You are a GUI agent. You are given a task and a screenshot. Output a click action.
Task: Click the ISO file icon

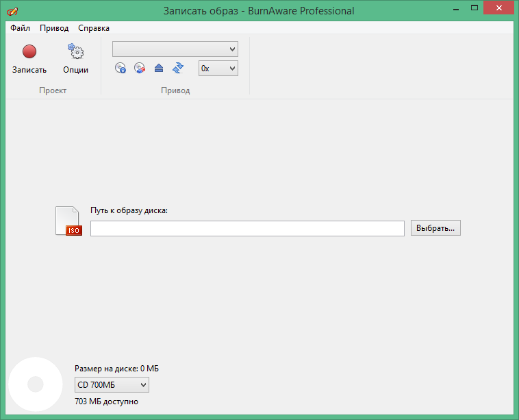coord(68,221)
